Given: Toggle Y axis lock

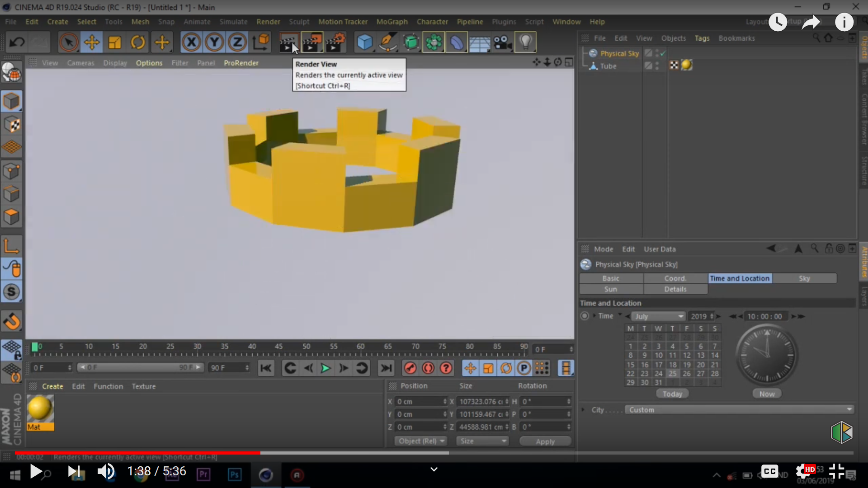Looking at the screenshot, I should [x=214, y=42].
